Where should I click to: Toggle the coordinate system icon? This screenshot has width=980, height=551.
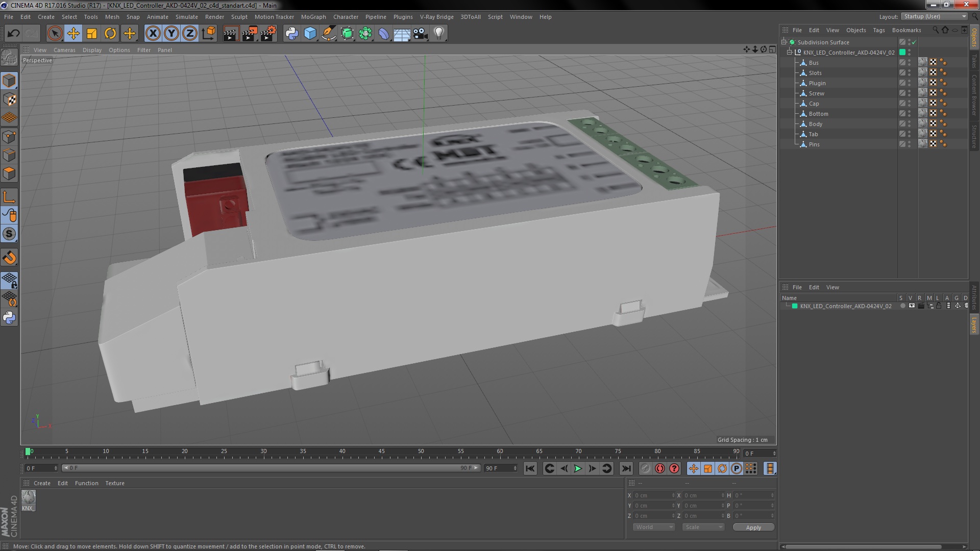[x=209, y=34]
